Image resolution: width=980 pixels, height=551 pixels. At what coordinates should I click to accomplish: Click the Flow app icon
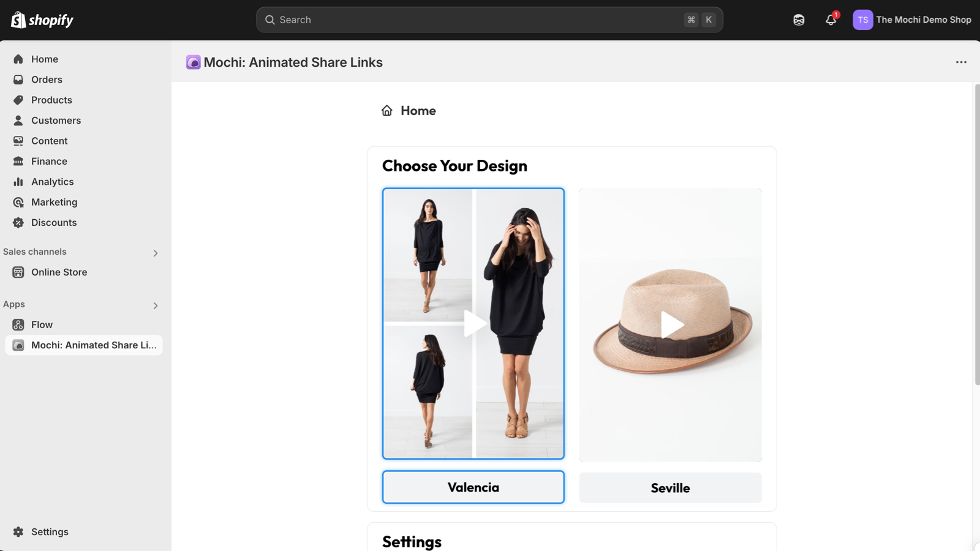[18, 325]
